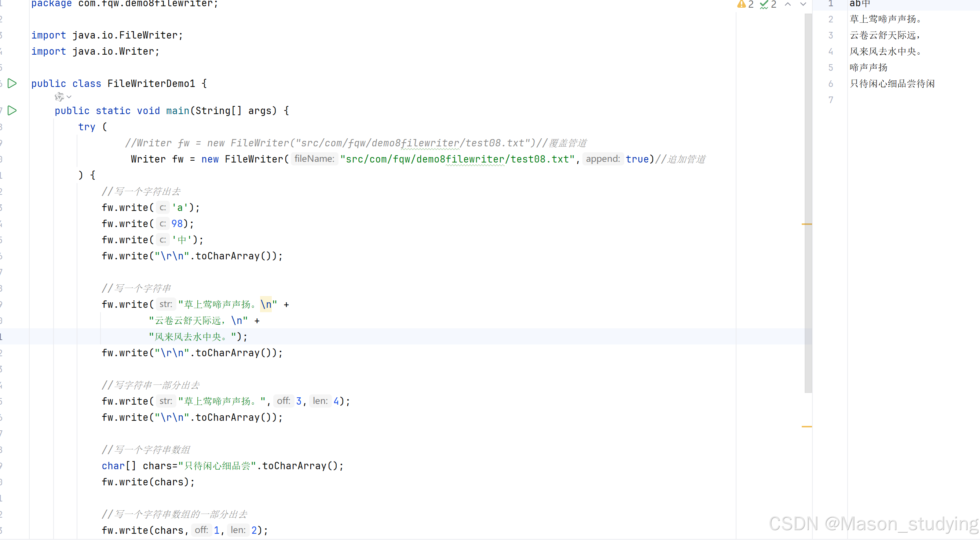
Task: Click the fileName parameter hint
Action: pos(314,159)
